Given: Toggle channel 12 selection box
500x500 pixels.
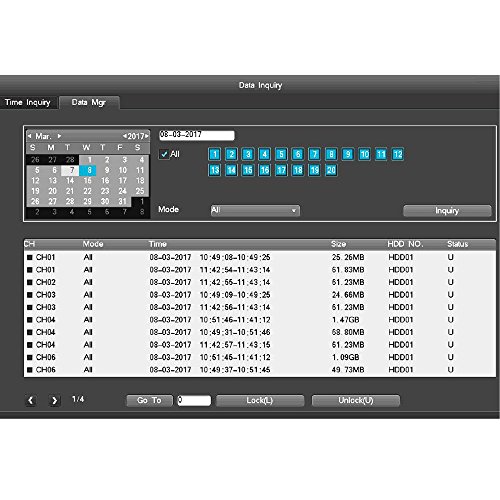Looking at the screenshot, I should pyautogui.click(x=397, y=154).
